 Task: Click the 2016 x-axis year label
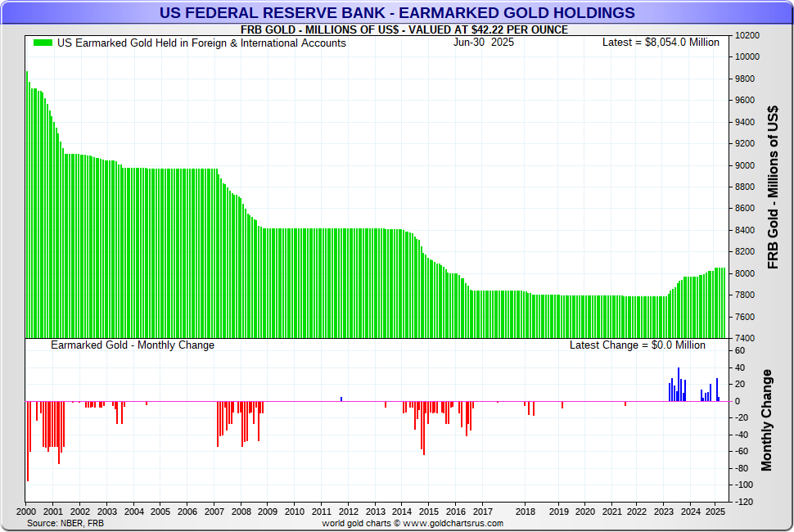(456, 512)
